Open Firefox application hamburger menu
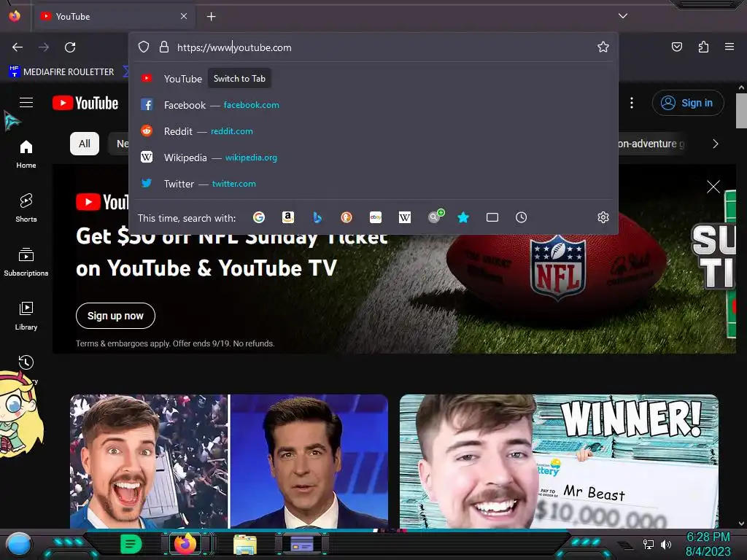 pos(729,47)
